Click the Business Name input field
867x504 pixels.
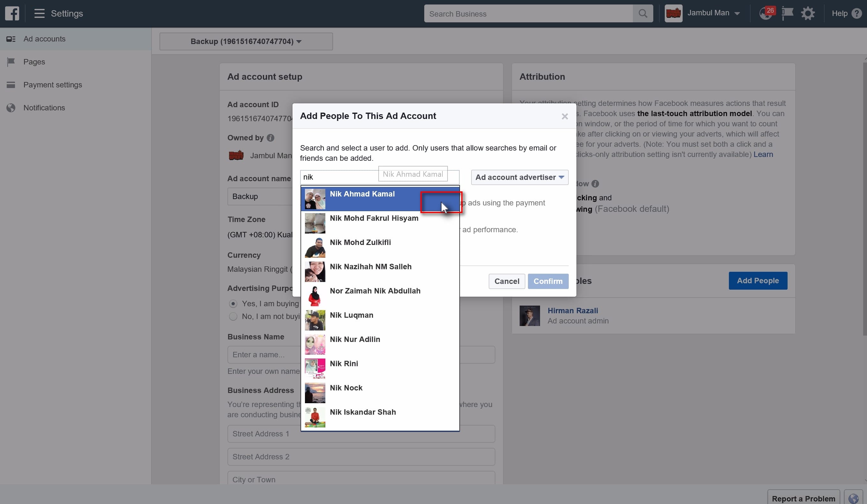click(361, 355)
